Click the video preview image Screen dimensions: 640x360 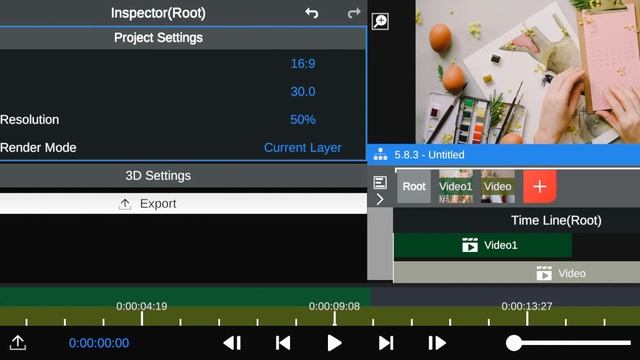click(x=527, y=72)
